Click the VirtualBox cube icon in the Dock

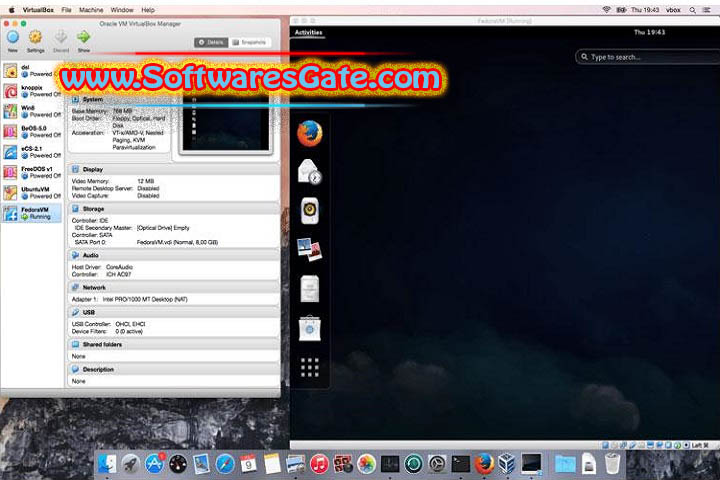[507, 464]
